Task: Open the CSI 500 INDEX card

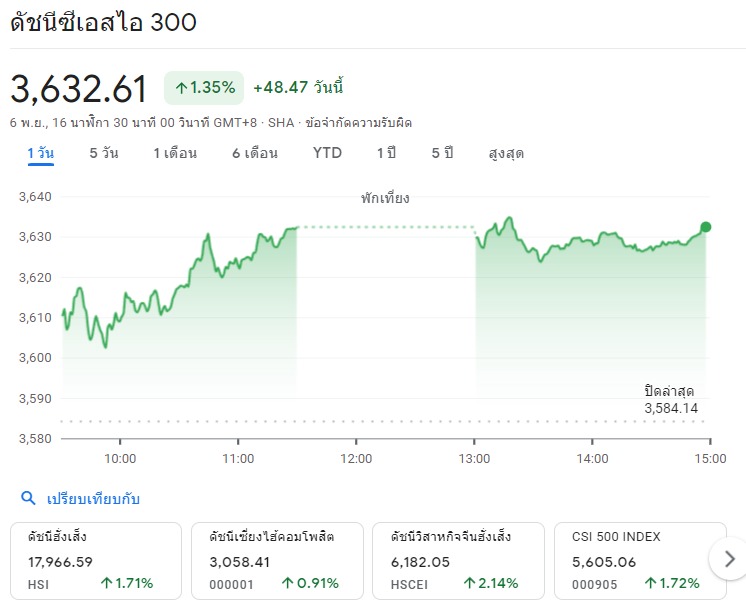Action: tap(640, 561)
